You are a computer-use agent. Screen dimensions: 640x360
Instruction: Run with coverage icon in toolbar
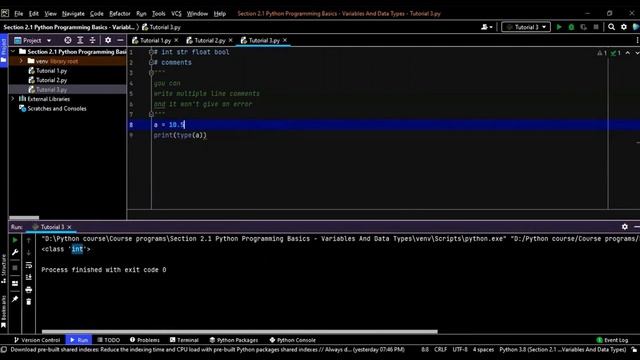[x=584, y=27]
